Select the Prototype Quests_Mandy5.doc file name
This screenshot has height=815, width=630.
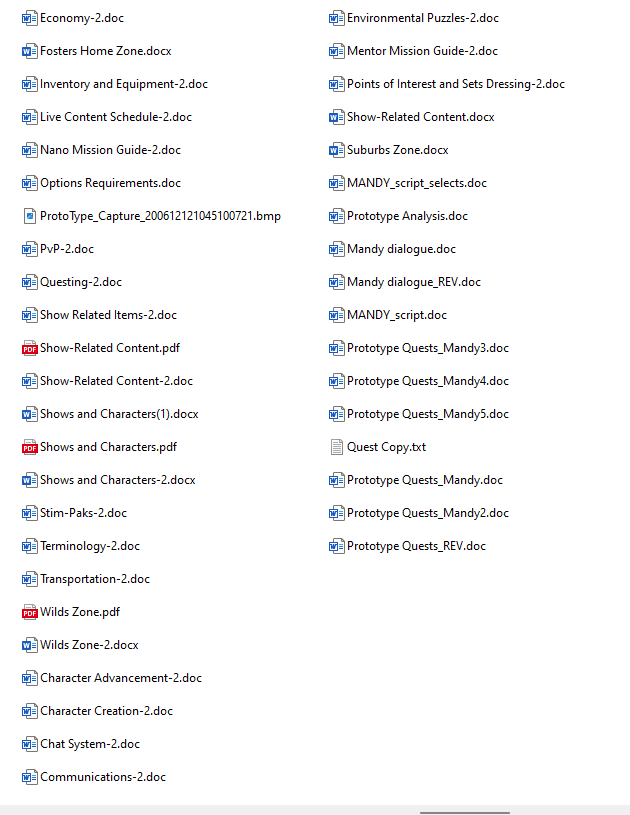[x=428, y=414]
